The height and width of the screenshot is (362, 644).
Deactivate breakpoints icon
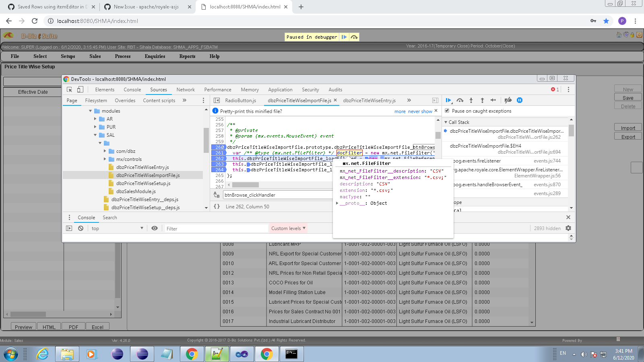pos(508,100)
